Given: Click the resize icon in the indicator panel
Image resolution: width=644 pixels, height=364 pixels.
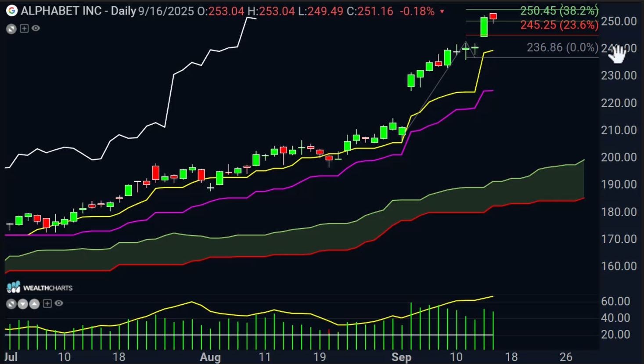Looking at the screenshot, I should tap(11, 304).
